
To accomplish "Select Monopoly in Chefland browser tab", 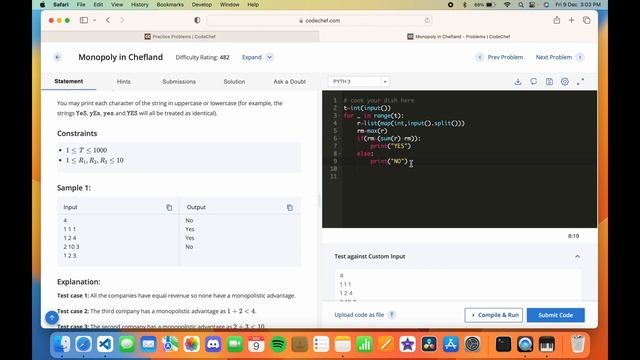I will pyautogui.click(x=458, y=36).
